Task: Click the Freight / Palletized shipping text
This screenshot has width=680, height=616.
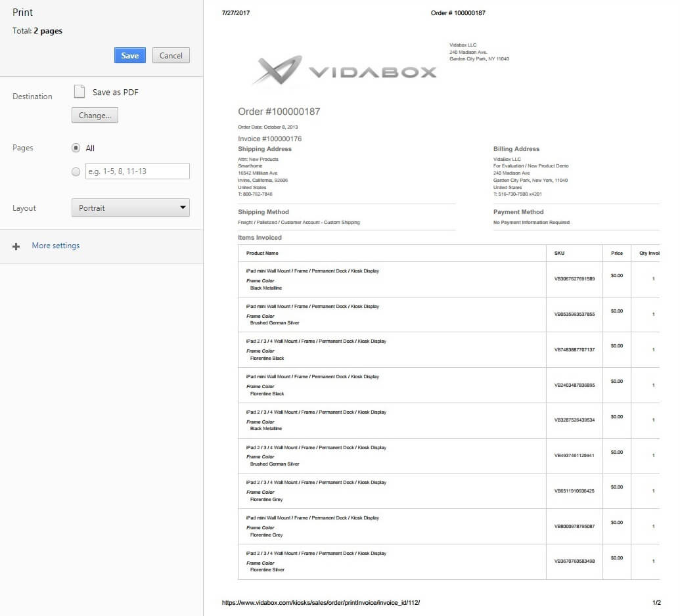Action: point(299,223)
